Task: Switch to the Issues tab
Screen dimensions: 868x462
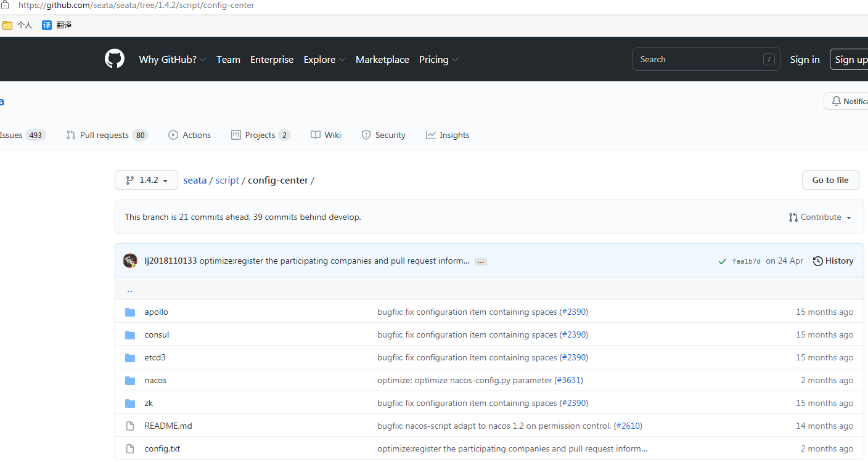Action: click(x=22, y=135)
